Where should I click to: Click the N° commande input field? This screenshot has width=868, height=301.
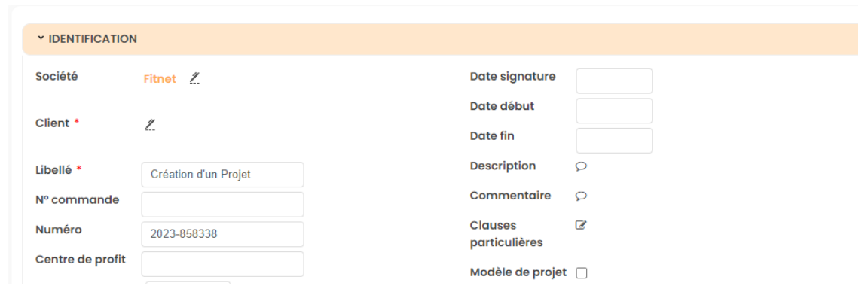(x=222, y=204)
